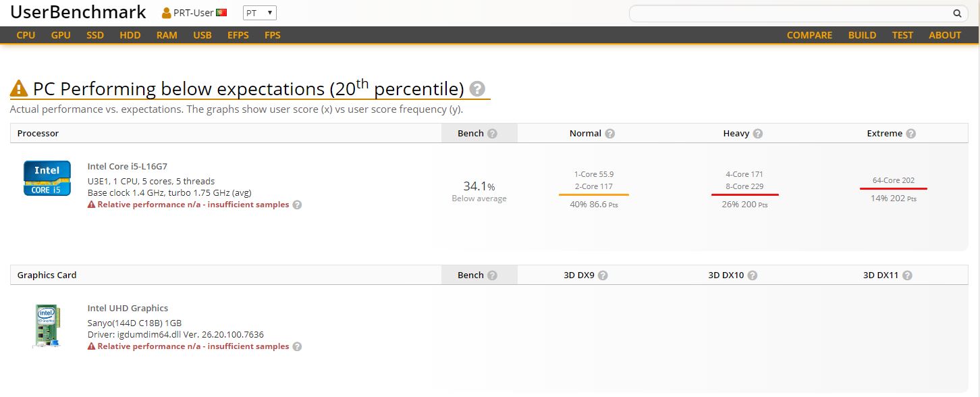
Task: Click help icon next to percentile heading
Action: 477,88
